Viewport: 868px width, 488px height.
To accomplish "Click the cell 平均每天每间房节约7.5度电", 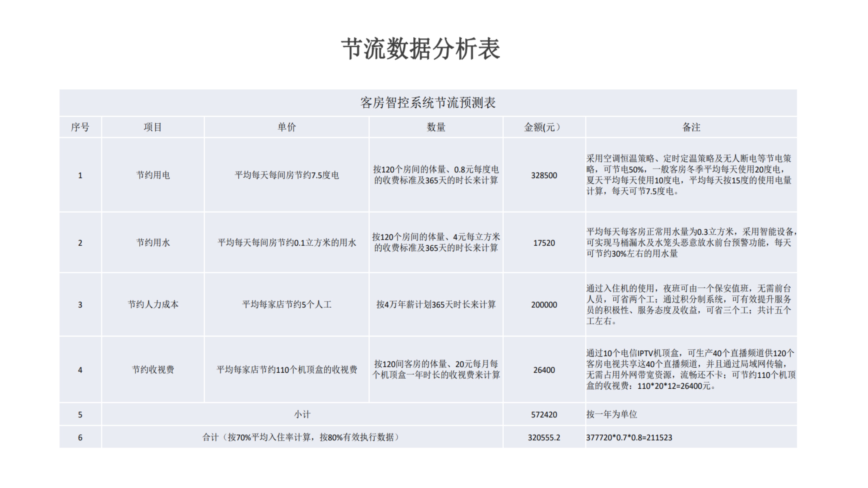I will (286, 175).
